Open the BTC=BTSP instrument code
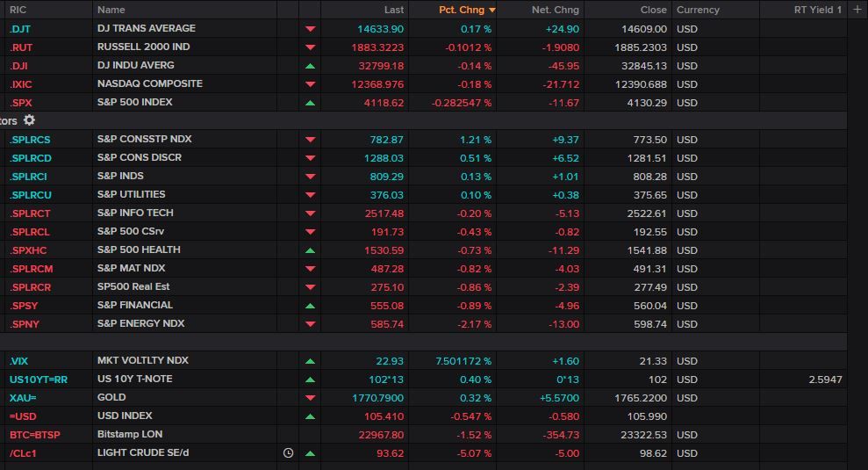 (x=34, y=435)
